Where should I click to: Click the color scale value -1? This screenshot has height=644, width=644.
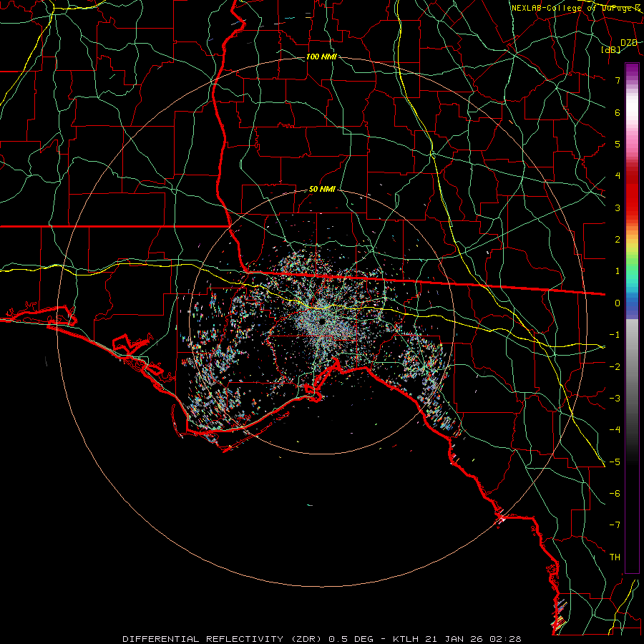(x=615, y=335)
